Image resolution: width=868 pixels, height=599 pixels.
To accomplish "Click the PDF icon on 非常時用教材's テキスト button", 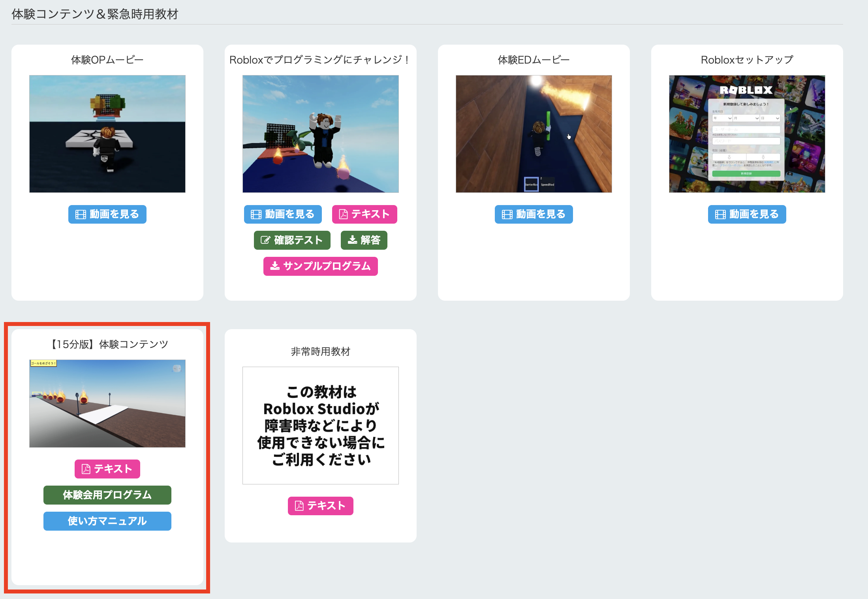I will tap(300, 506).
